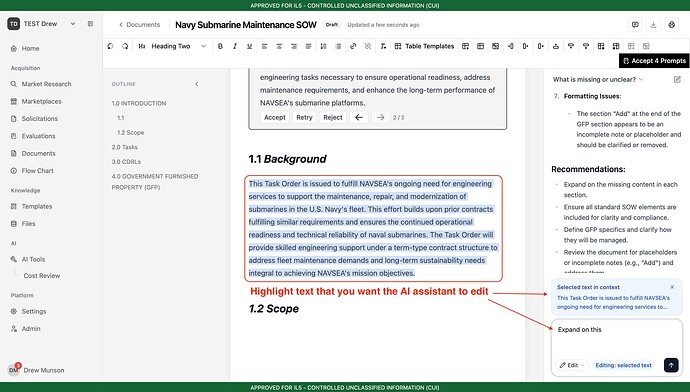
Task: Go back to Documents list
Action: coord(139,25)
